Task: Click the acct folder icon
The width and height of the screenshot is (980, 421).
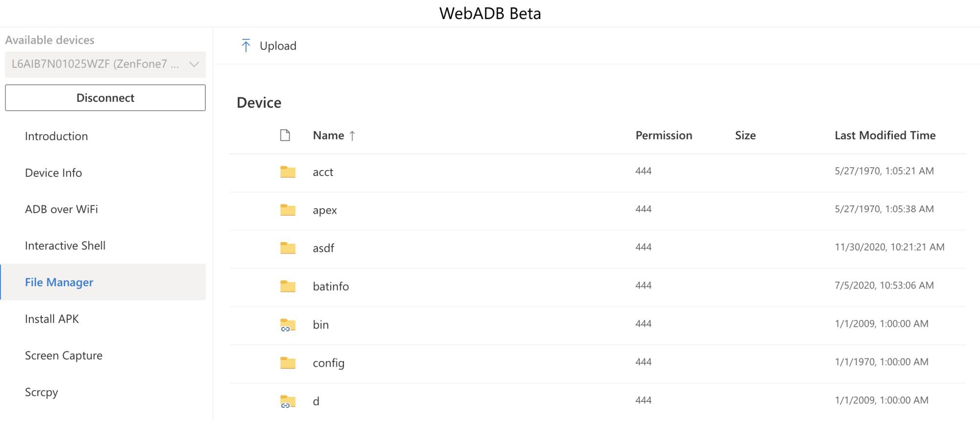Action: (x=288, y=172)
